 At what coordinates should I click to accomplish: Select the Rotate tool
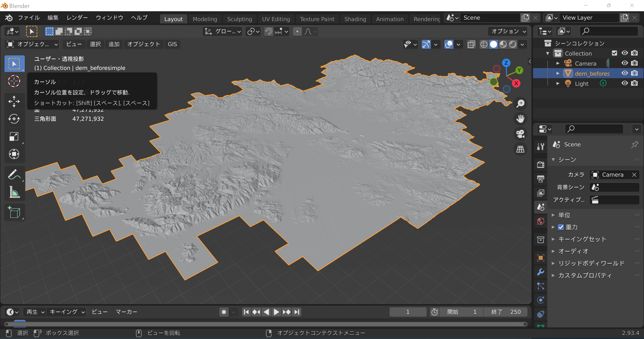pos(14,119)
